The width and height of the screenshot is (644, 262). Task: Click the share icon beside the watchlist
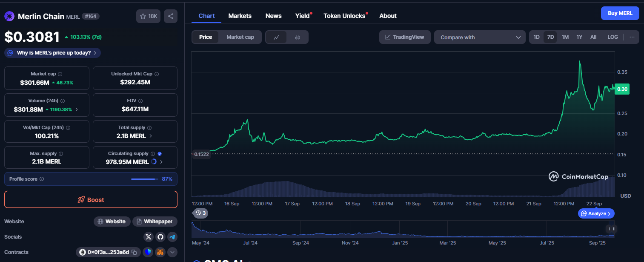(x=171, y=16)
